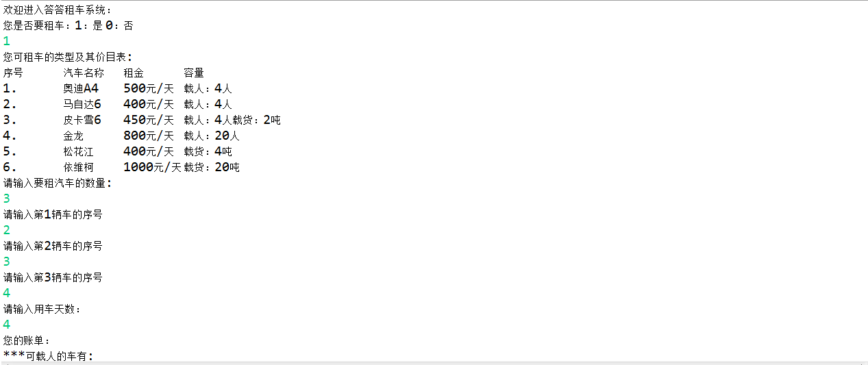Click the 800元/天 rent price

click(149, 136)
